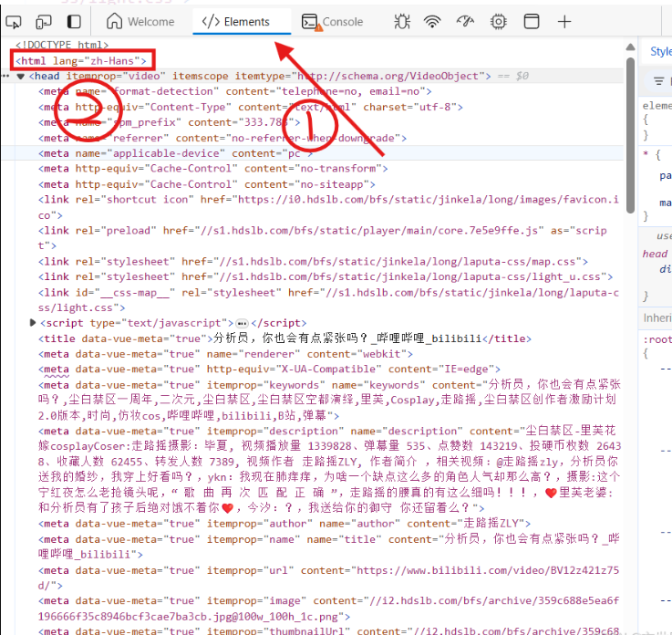672x635 pixels.
Task: Open the Console tab
Action: tap(332, 21)
